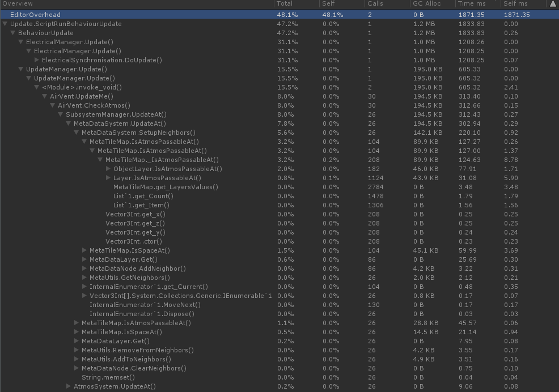Expand the MetaUtils.GetNeighbors() entry
Viewport: 559px width, 392px height.
tap(84, 278)
